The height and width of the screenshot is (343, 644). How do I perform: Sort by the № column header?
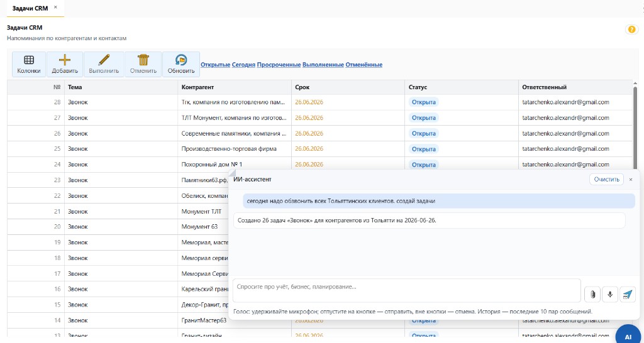point(36,87)
